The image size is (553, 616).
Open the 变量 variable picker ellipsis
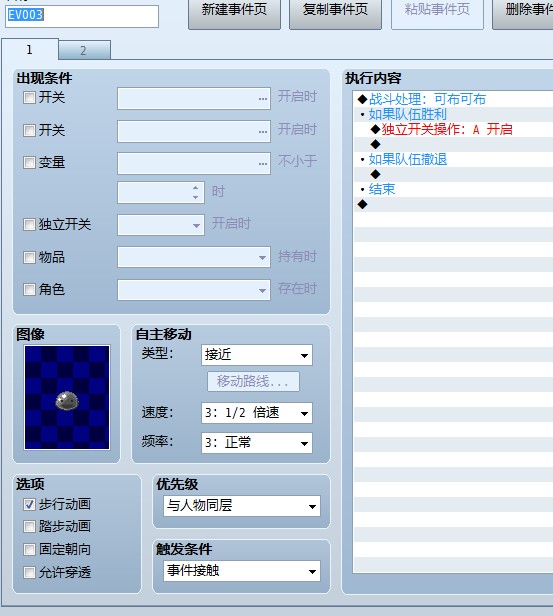point(263,163)
